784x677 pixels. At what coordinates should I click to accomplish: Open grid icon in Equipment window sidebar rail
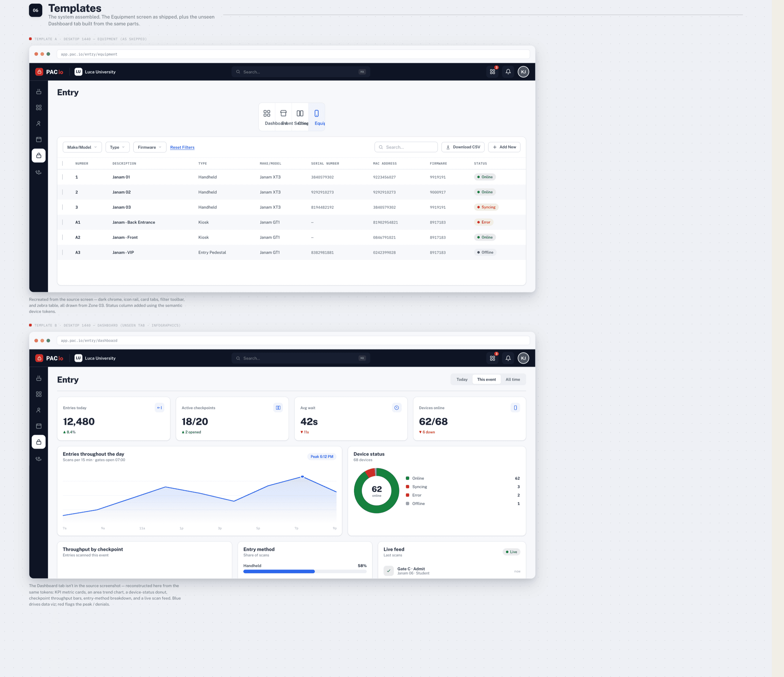39,108
